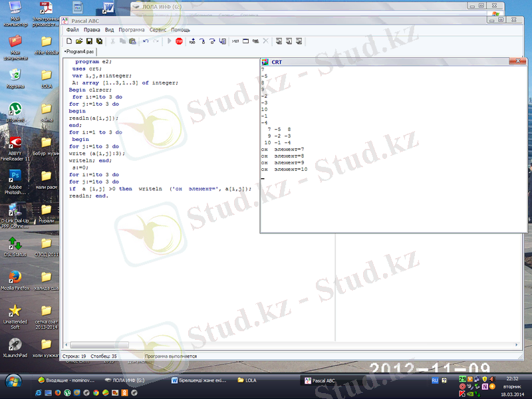The image size is (532, 399).
Task: Open the Правка menu
Action: coord(92,30)
